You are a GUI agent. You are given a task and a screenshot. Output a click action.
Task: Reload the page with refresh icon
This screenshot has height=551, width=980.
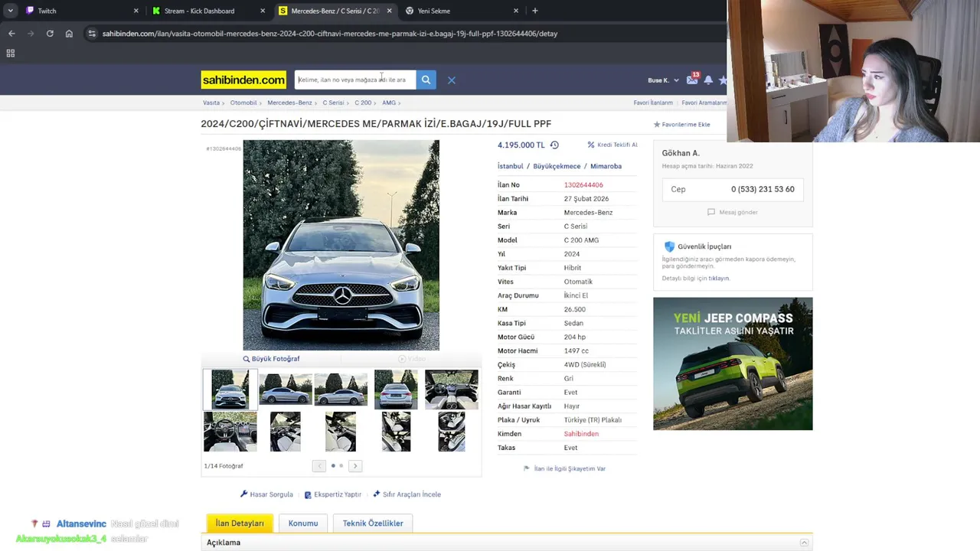[x=50, y=34]
